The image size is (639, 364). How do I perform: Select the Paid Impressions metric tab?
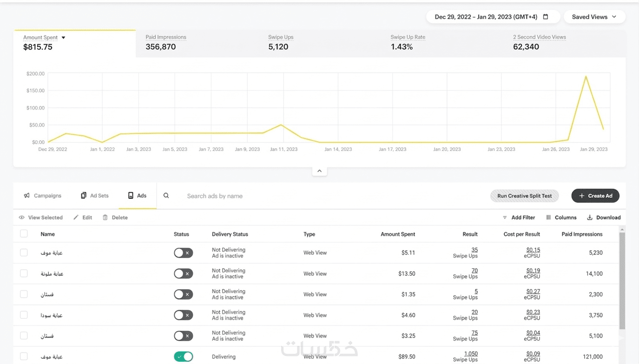166,42
